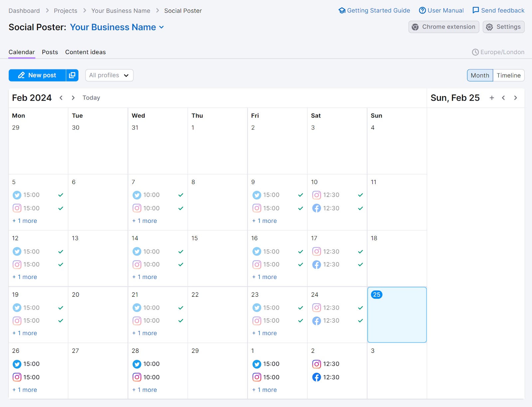The height and width of the screenshot is (407, 532).
Task: Open the All profiles dropdown
Action: (109, 75)
